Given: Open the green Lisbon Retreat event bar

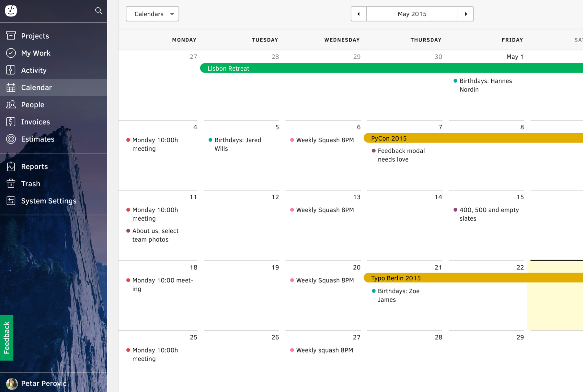Looking at the screenshot, I should pos(392,68).
